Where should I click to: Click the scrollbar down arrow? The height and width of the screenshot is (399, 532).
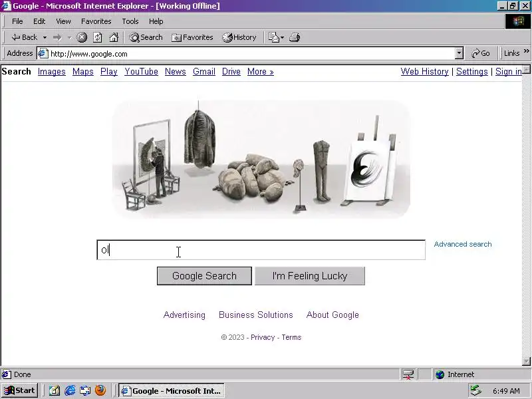tap(526, 361)
